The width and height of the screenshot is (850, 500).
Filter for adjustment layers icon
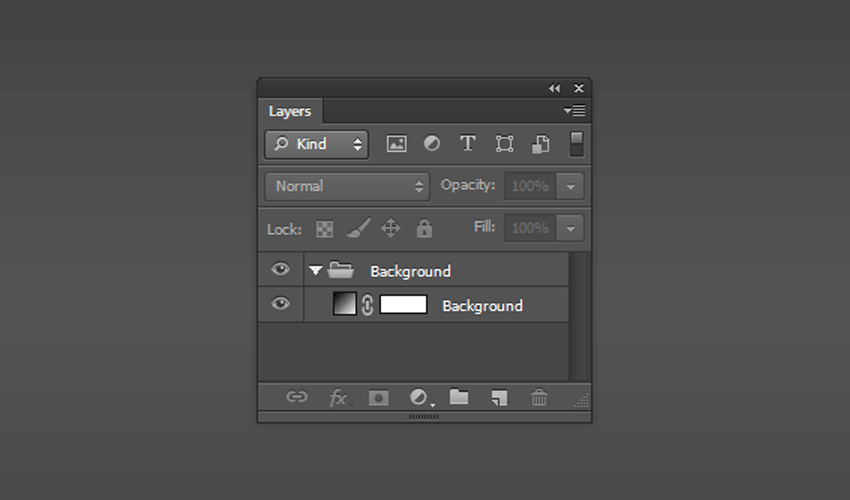[432, 144]
